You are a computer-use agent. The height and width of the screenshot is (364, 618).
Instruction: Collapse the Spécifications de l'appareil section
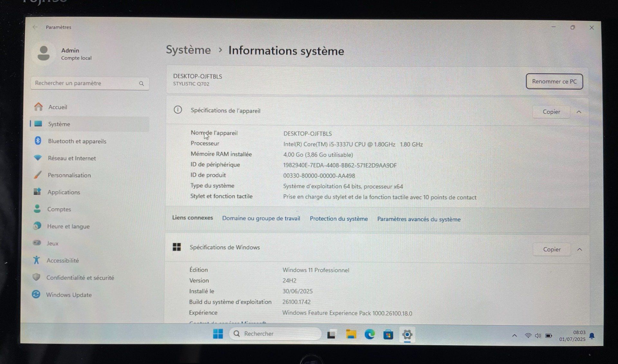(x=579, y=112)
